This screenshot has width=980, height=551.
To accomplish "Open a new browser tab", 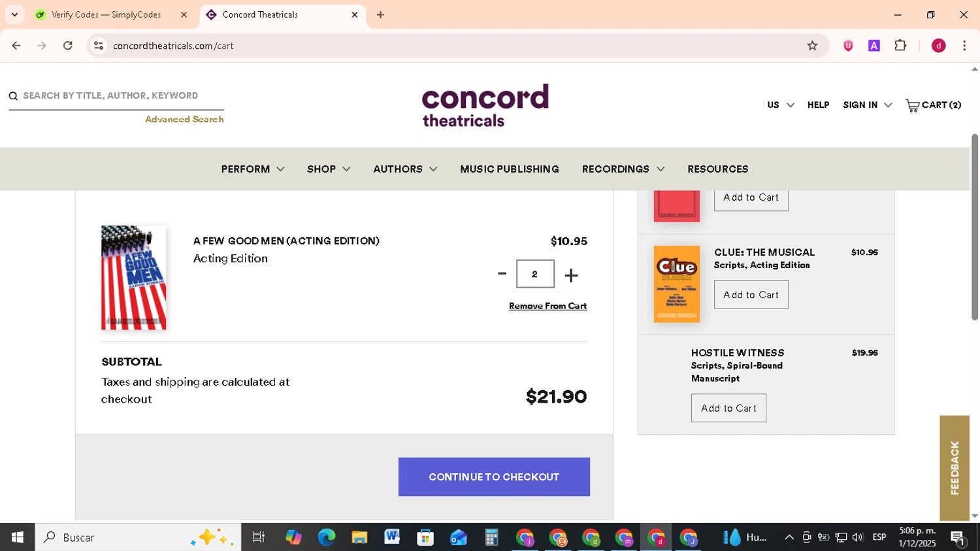I will (x=380, y=14).
